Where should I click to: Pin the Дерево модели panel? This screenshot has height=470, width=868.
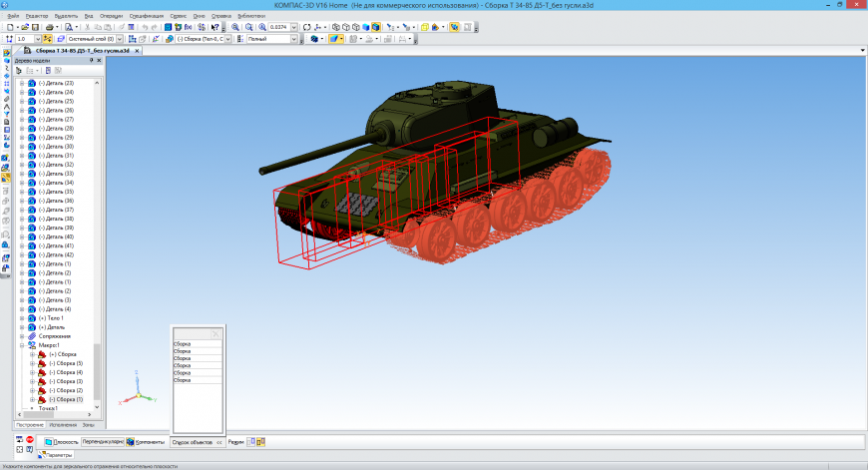(x=92, y=60)
